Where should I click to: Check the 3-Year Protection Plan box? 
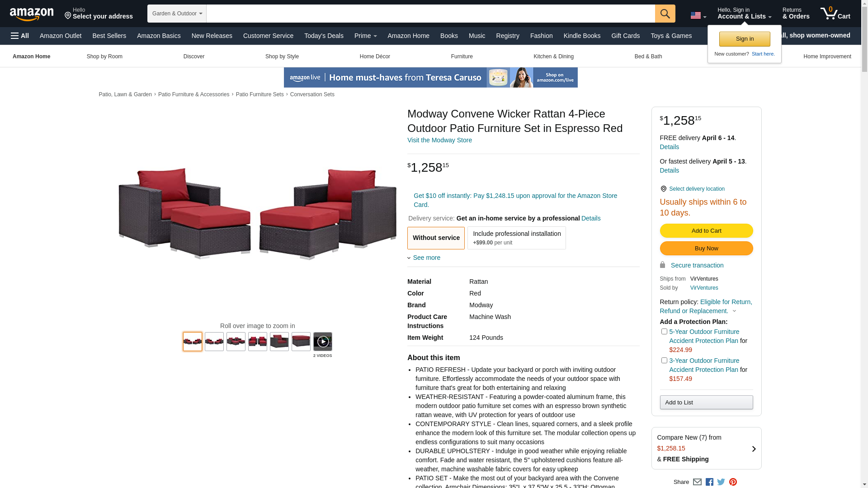point(664,361)
